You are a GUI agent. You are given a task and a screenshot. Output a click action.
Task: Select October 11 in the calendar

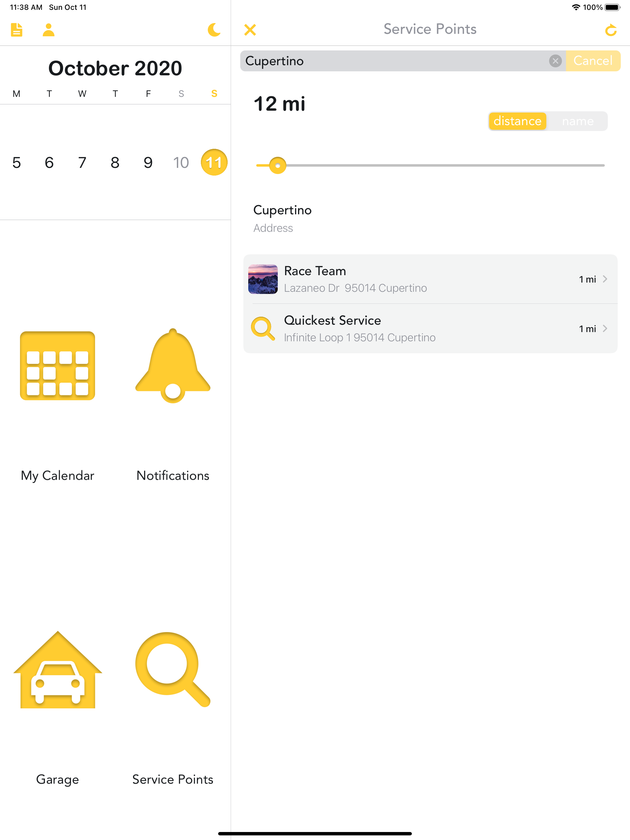[214, 163]
